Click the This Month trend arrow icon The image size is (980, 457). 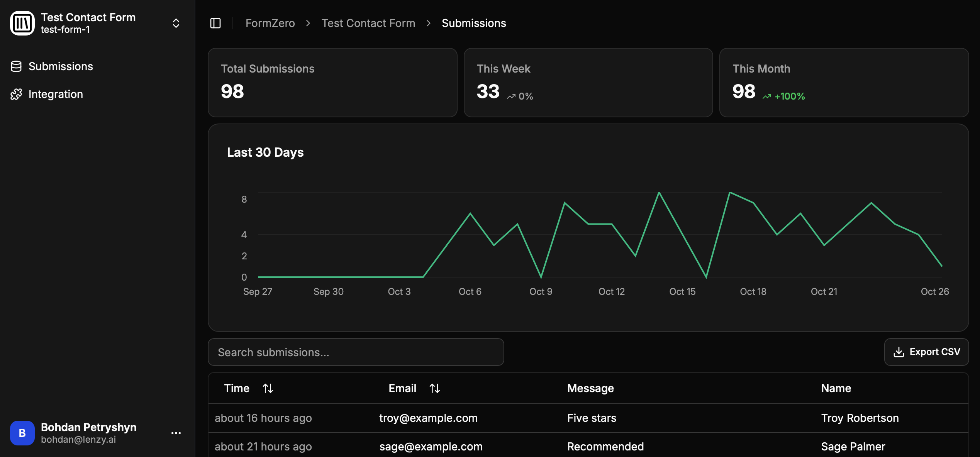coord(767,96)
